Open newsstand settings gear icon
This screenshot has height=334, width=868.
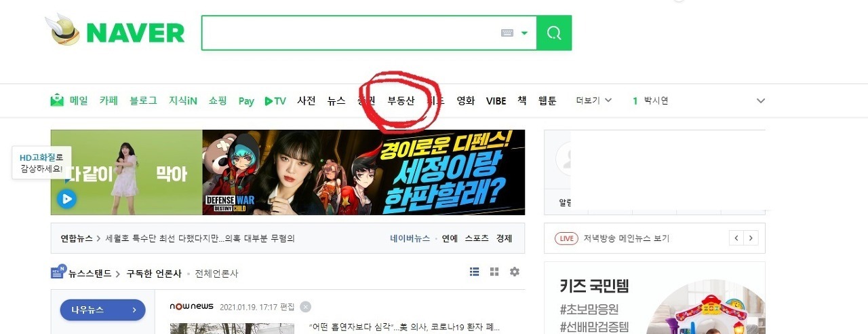pyautogui.click(x=515, y=272)
